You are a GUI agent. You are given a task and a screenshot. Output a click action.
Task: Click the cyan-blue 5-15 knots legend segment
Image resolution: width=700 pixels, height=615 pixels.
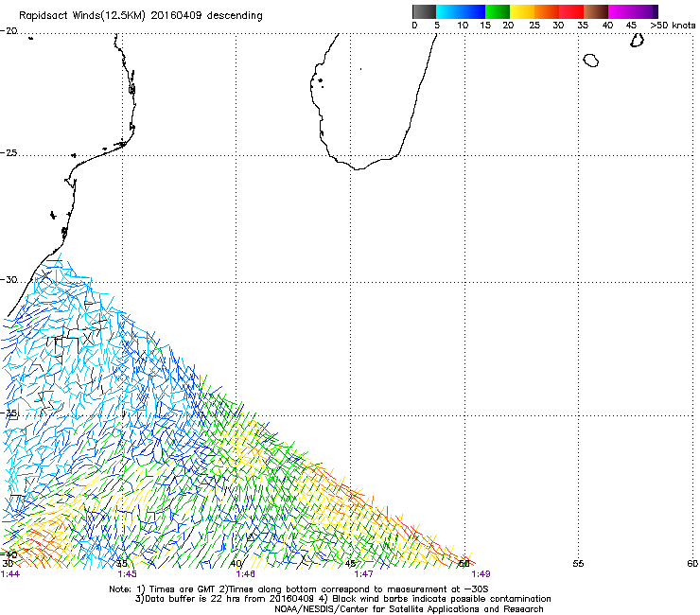[461, 11]
